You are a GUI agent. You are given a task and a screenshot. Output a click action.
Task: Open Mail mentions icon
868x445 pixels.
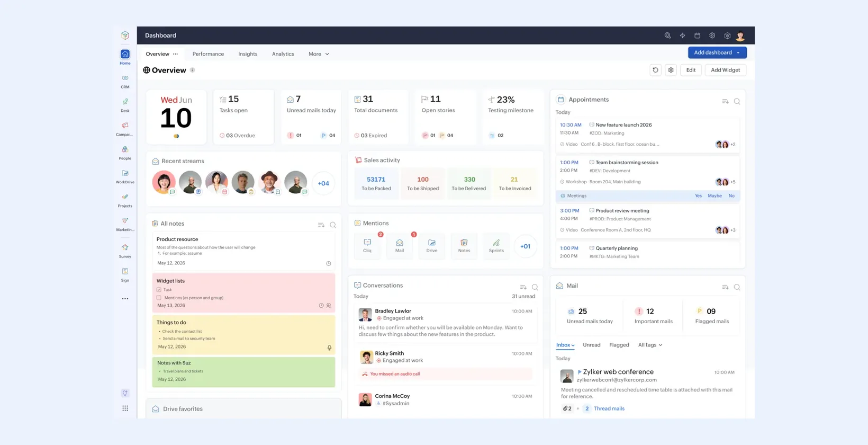(400, 245)
